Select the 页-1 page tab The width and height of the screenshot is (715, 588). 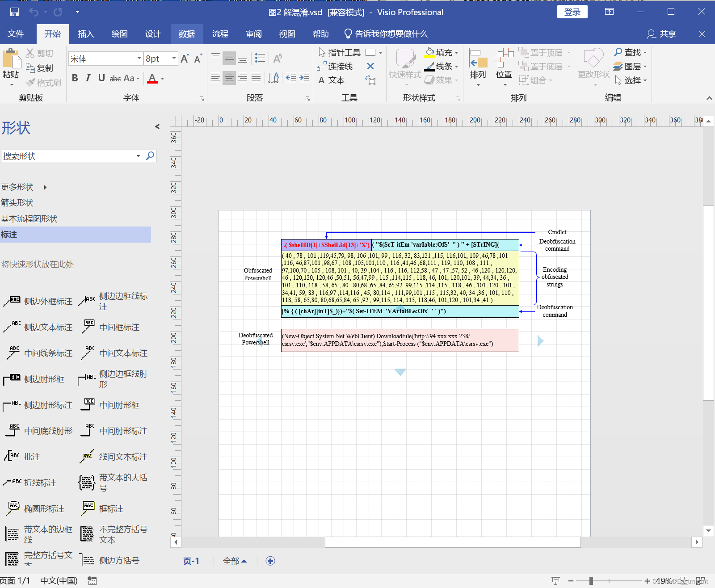coord(191,561)
